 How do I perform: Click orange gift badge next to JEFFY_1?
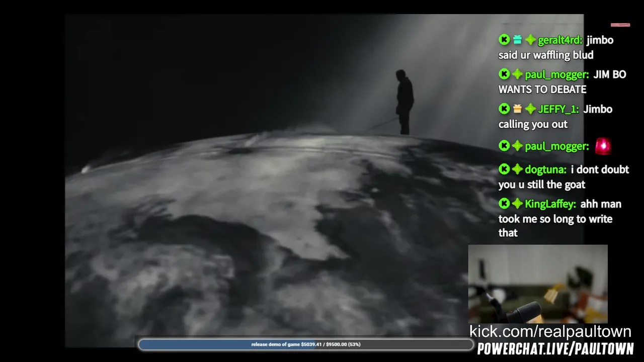[x=517, y=109]
